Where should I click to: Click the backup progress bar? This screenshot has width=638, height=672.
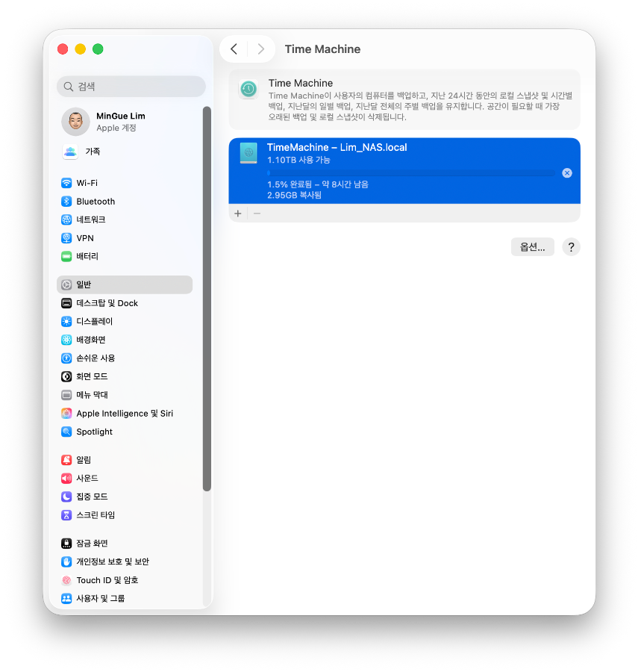click(410, 173)
